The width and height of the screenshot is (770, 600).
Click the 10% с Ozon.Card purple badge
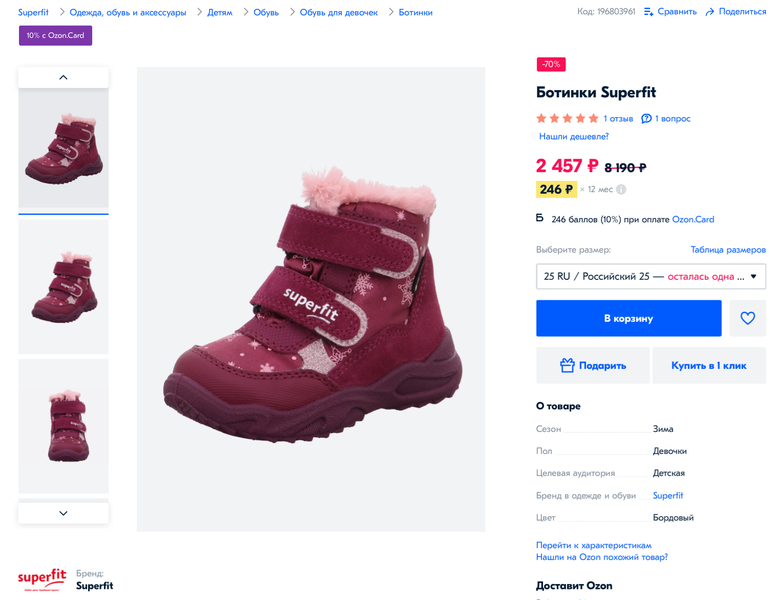coord(55,35)
